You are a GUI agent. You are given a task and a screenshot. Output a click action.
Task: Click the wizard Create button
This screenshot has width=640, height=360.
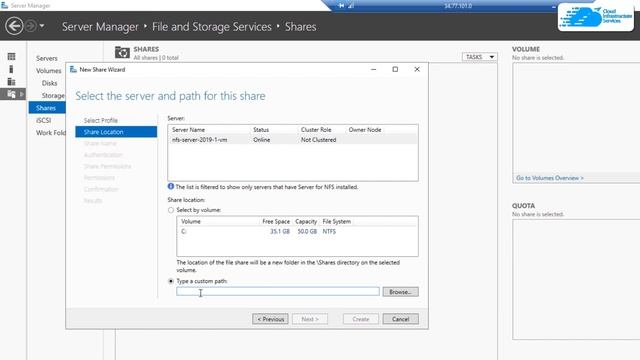360,319
